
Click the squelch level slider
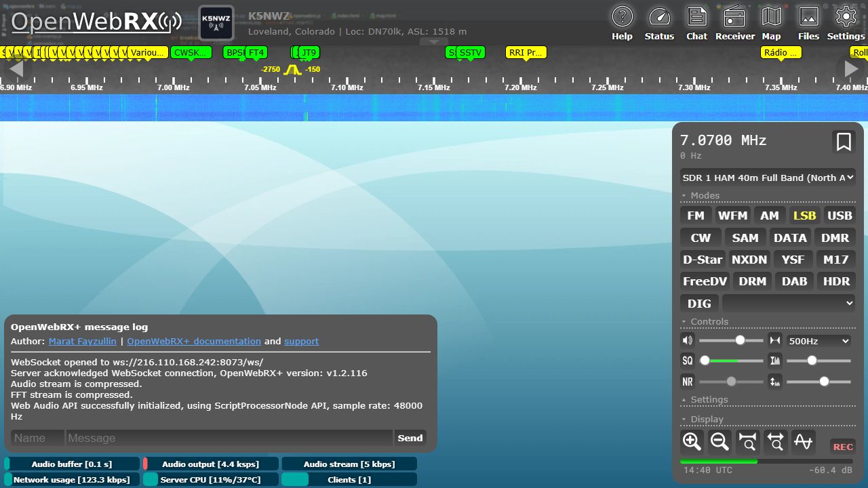pyautogui.click(x=731, y=361)
